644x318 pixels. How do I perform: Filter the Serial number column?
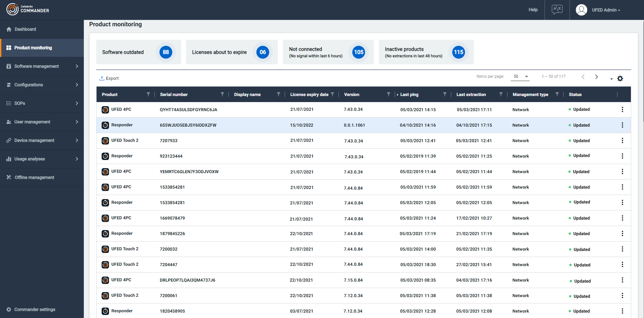pos(222,94)
